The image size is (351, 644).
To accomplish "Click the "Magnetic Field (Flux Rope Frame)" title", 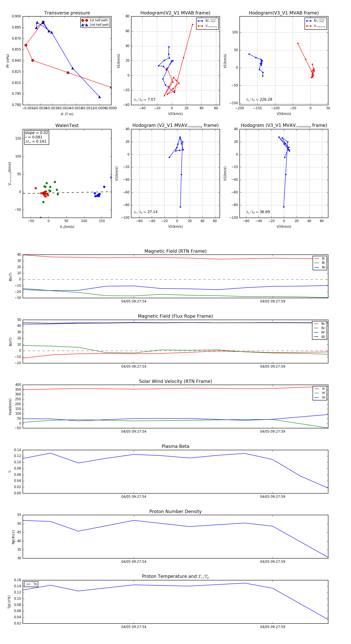I will [175, 316].
